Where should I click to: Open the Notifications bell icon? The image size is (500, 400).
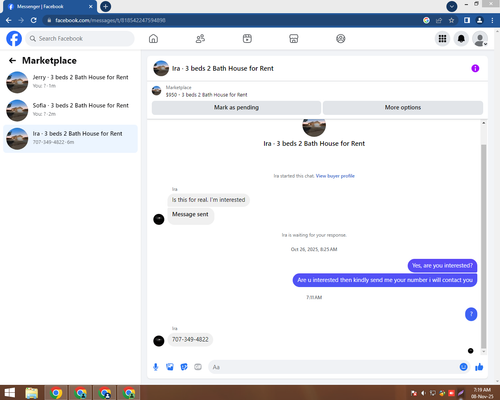coord(461,39)
